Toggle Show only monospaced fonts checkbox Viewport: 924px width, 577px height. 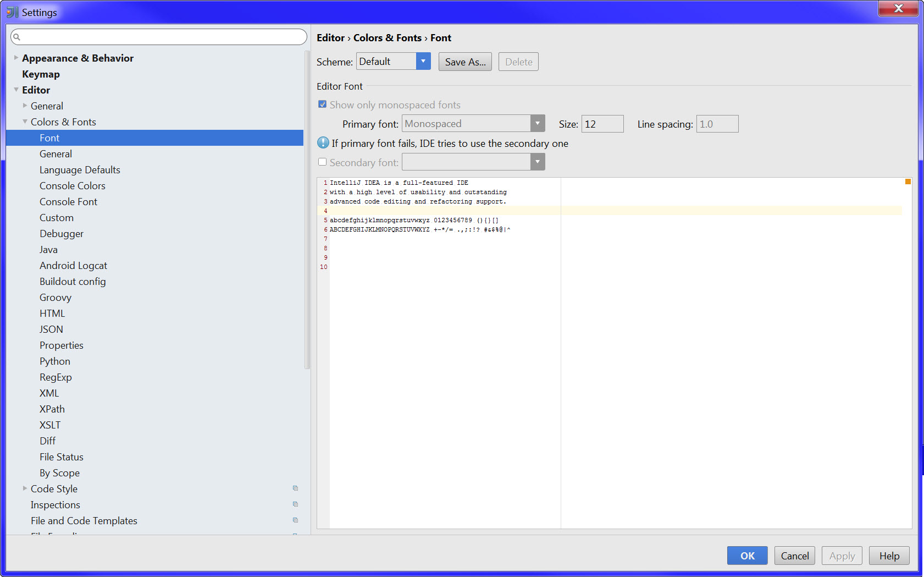coord(323,105)
